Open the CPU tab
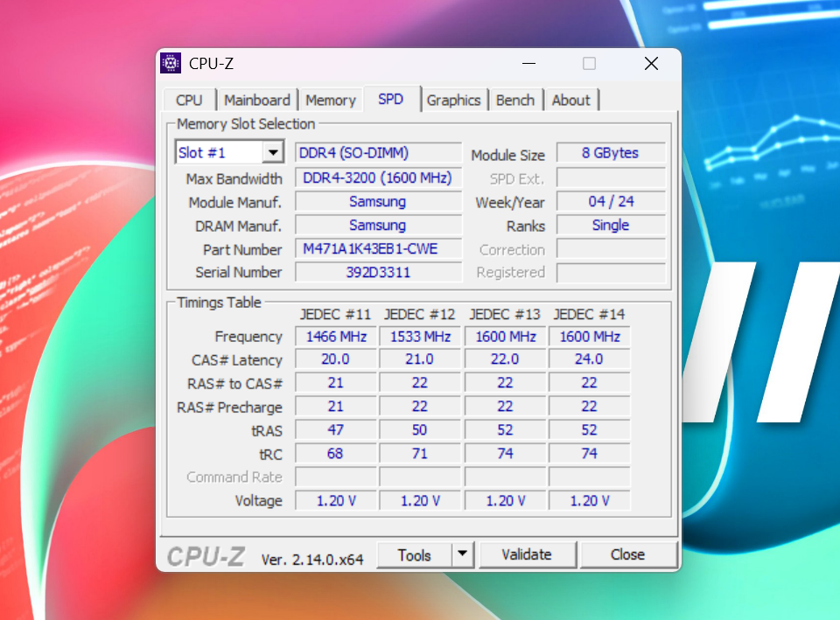840x620 pixels. pyautogui.click(x=189, y=100)
